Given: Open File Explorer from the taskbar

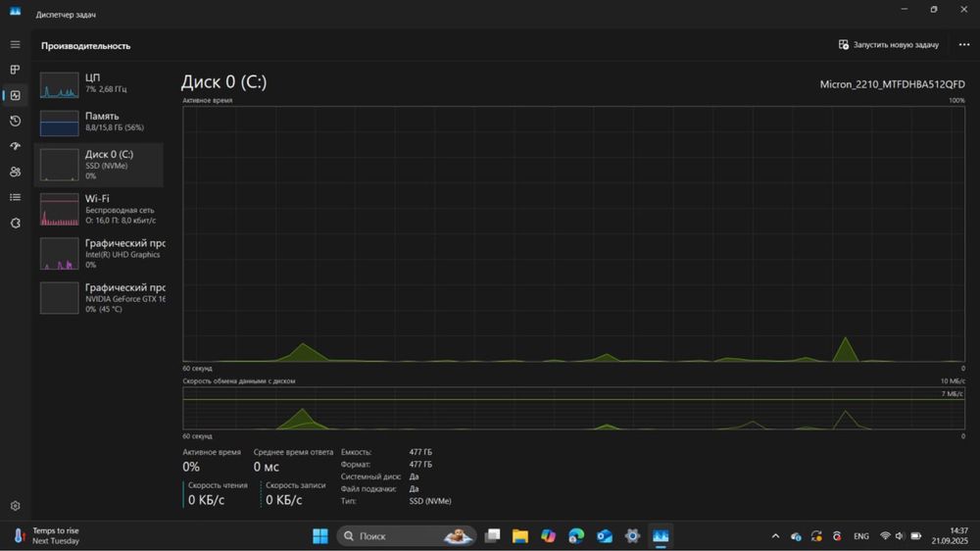Looking at the screenshot, I should [x=520, y=536].
